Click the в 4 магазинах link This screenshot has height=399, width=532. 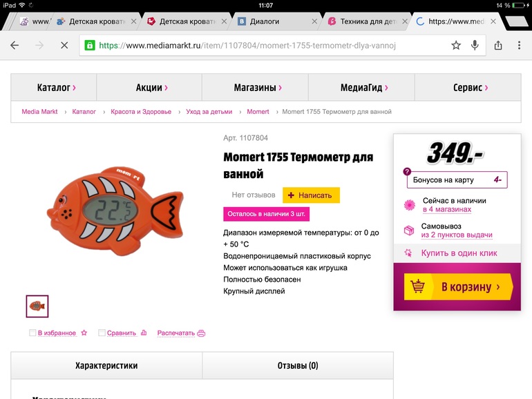click(447, 209)
